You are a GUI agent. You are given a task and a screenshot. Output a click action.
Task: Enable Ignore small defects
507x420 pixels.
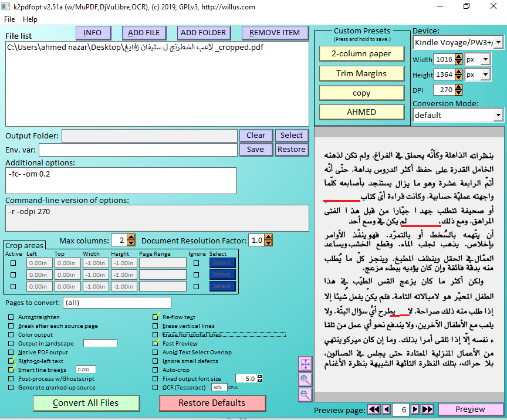pos(156,361)
